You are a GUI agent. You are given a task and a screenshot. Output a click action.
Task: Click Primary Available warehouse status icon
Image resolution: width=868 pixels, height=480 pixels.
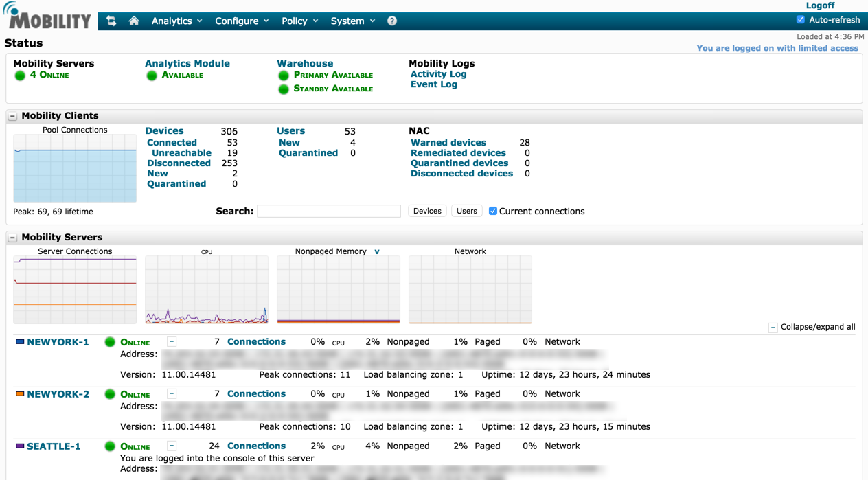pyautogui.click(x=284, y=76)
